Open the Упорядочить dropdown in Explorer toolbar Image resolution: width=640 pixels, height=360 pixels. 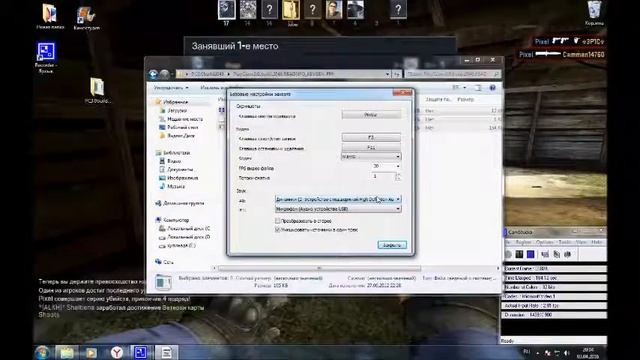[171, 88]
